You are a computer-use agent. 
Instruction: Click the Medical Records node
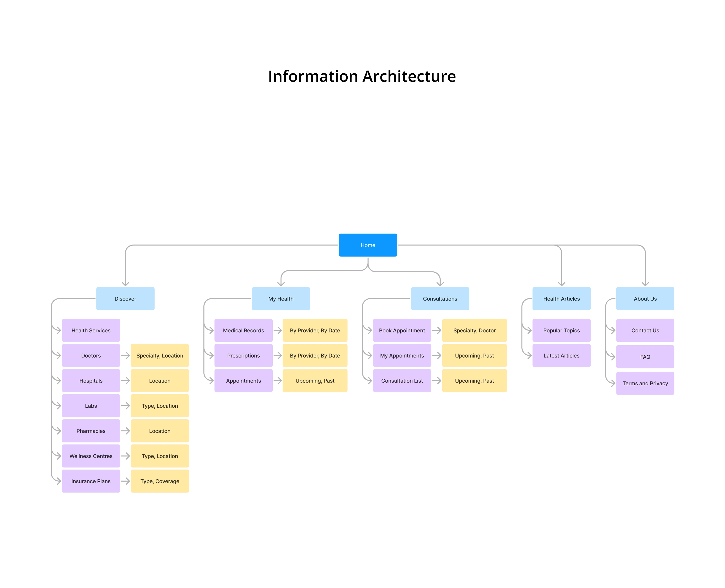(243, 330)
